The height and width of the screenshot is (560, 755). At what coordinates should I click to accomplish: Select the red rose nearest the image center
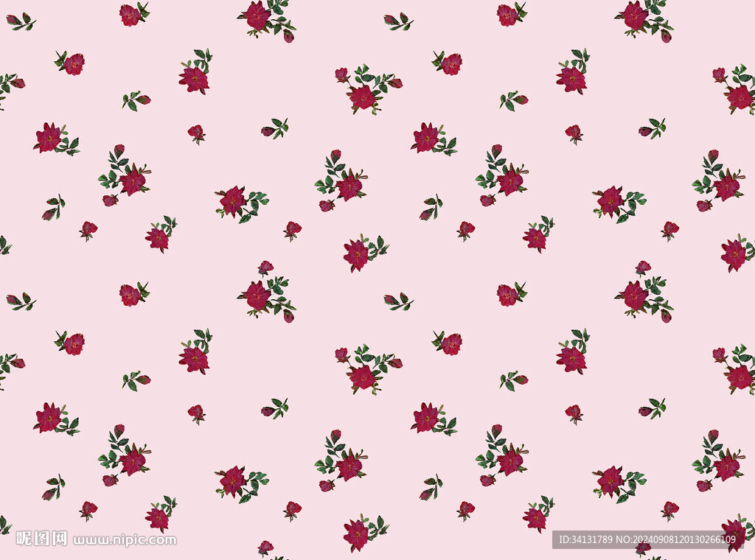[x=357, y=253]
